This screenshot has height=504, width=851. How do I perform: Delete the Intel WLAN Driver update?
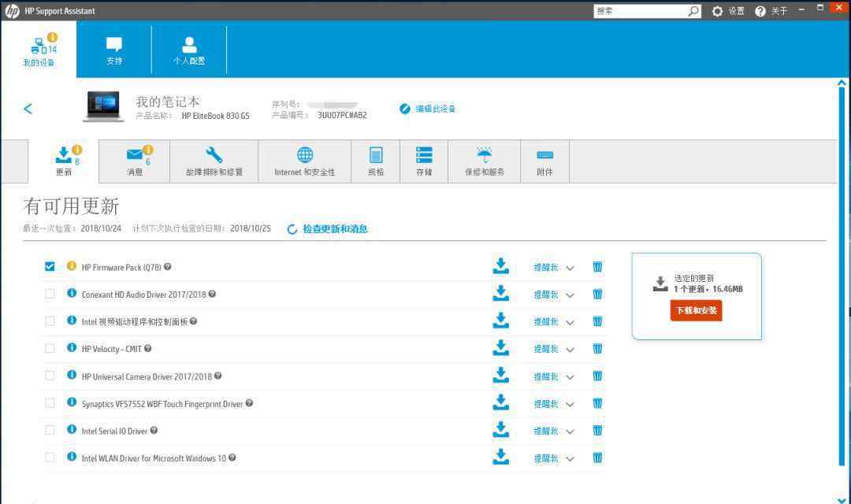coord(597,458)
